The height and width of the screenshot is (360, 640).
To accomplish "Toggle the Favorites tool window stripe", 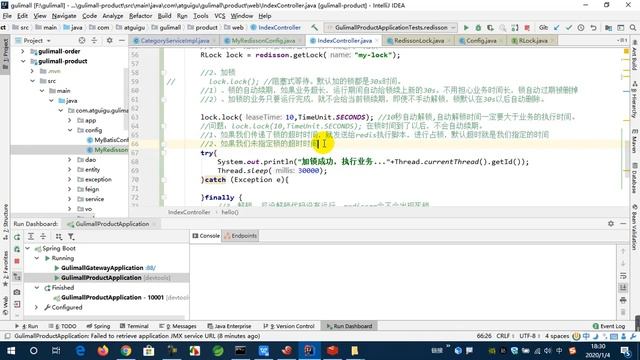I will (x=5, y=269).
